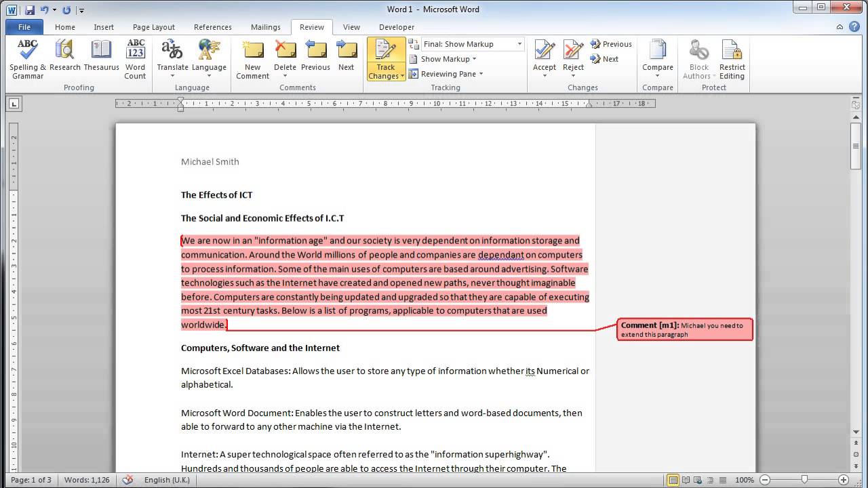Open the File tab
The image size is (868, 488).
pyautogui.click(x=24, y=27)
